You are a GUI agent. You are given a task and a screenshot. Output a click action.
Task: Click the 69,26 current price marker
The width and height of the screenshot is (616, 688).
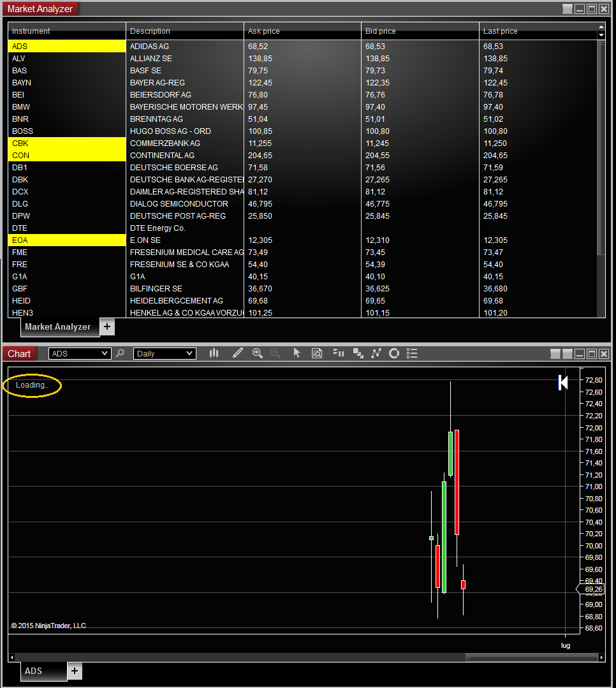(590, 589)
